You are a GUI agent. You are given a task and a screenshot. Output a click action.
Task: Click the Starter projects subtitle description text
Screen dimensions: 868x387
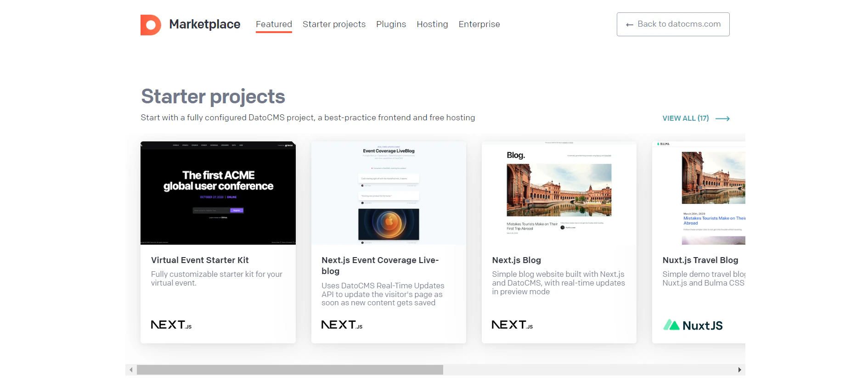(x=308, y=118)
